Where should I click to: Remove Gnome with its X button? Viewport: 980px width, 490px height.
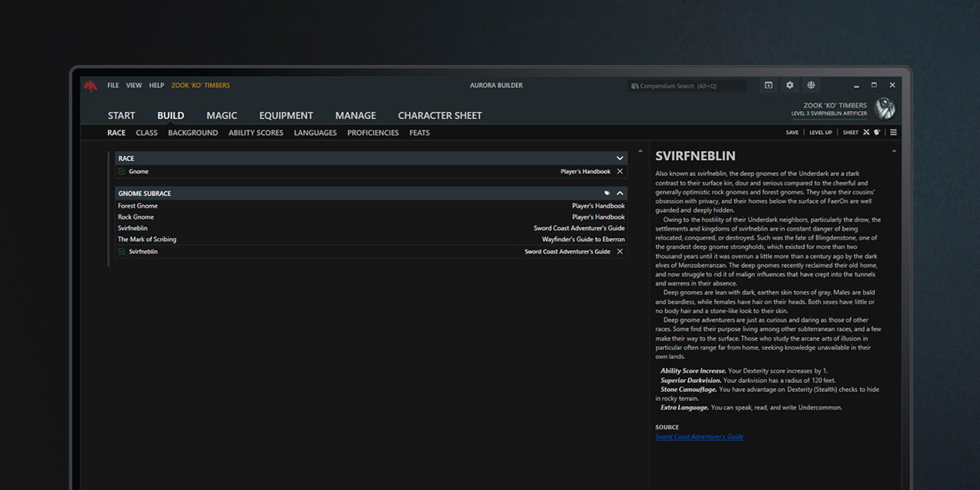click(x=619, y=171)
